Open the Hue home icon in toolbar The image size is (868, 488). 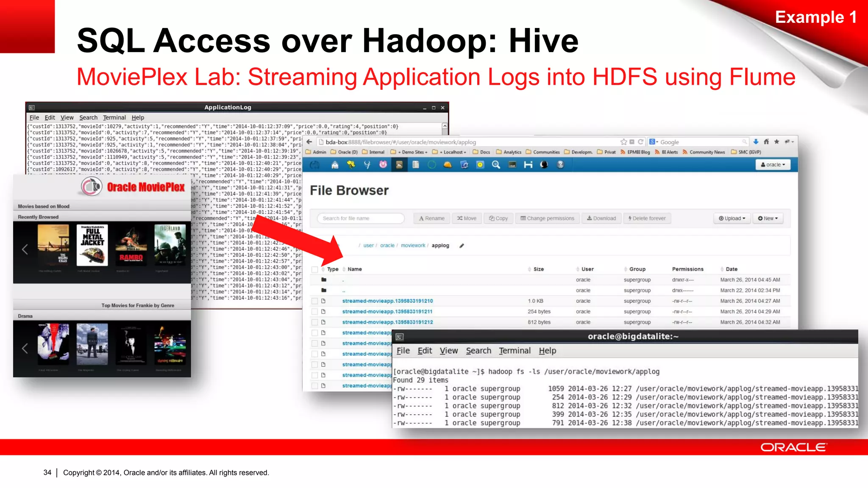coord(335,165)
